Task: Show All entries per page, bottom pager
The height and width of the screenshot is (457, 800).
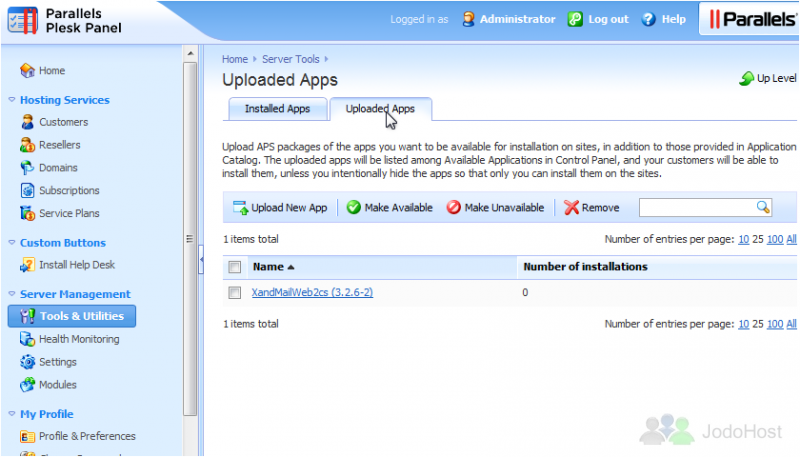Action: pos(791,324)
